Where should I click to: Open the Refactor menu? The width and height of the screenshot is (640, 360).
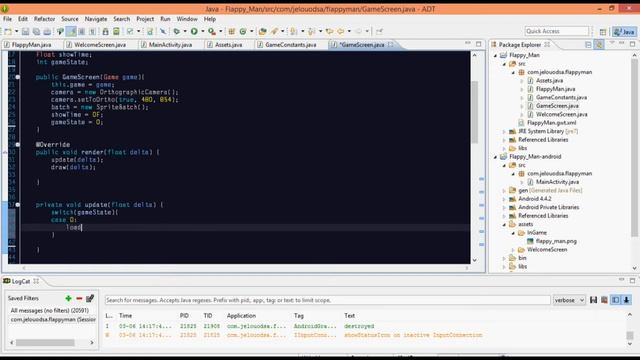[44, 19]
